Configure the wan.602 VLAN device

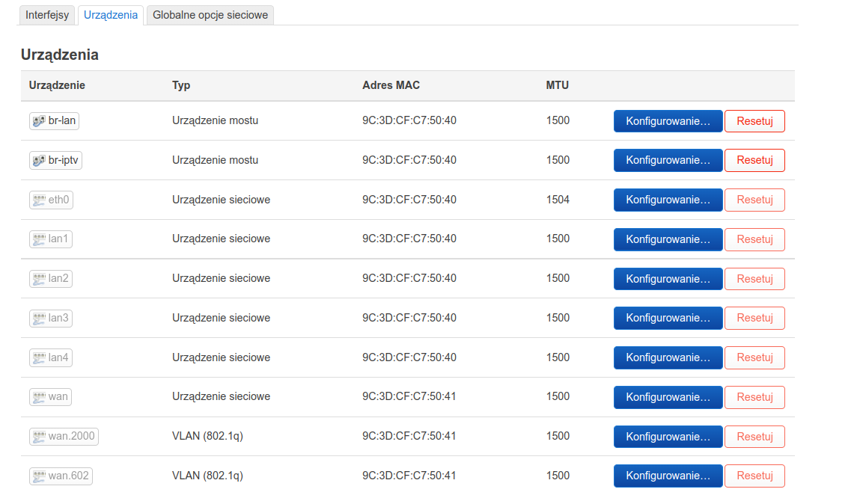[x=668, y=476]
